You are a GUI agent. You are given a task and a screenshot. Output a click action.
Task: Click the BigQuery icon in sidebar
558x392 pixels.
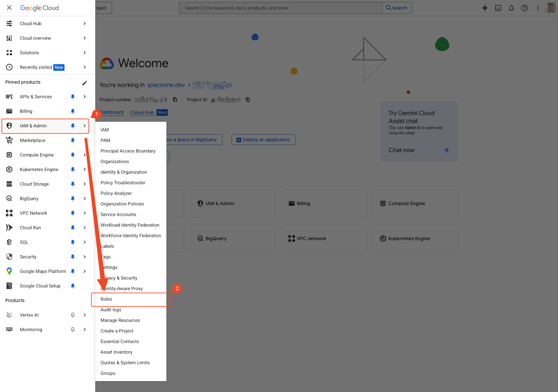[9, 198]
